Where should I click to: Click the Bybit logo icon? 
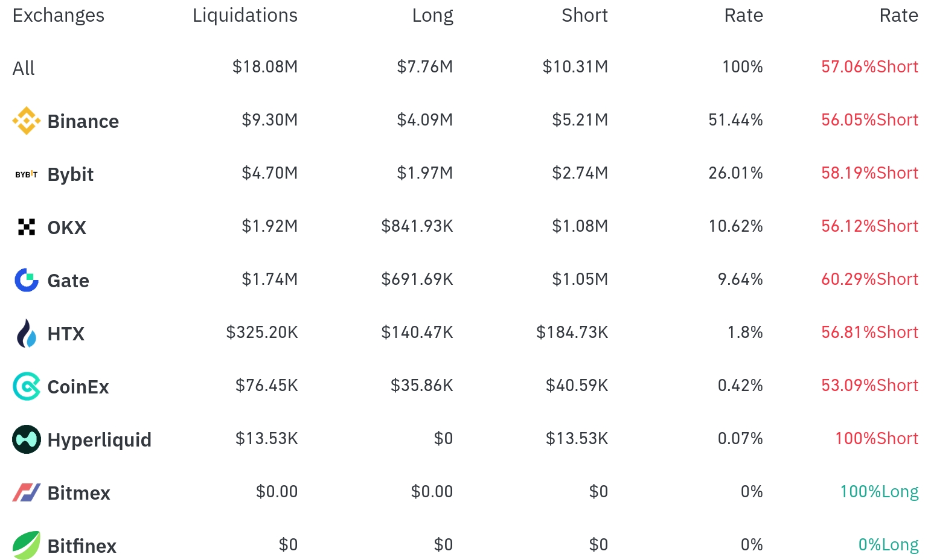(x=27, y=174)
